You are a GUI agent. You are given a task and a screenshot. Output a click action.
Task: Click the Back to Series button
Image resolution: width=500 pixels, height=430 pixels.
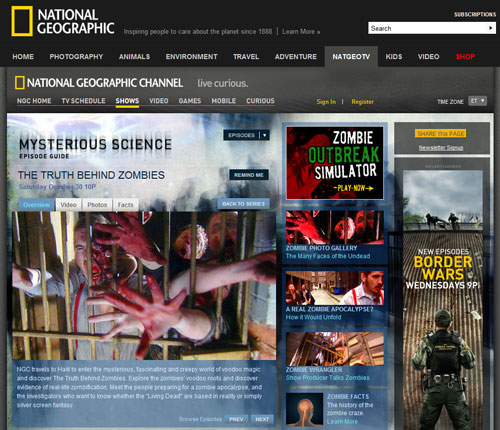click(243, 204)
